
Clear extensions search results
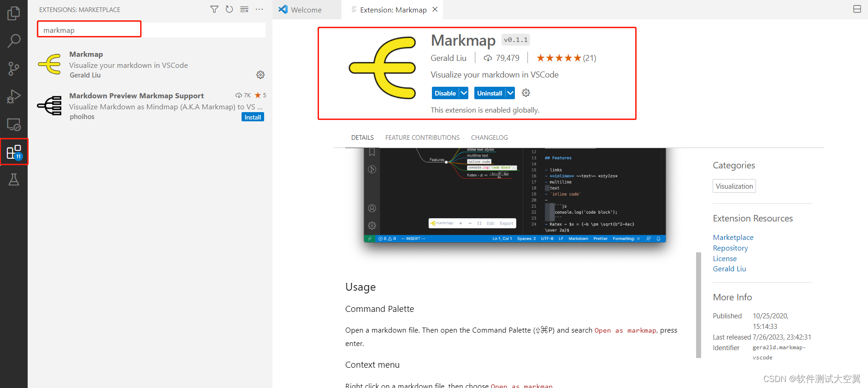(x=244, y=9)
